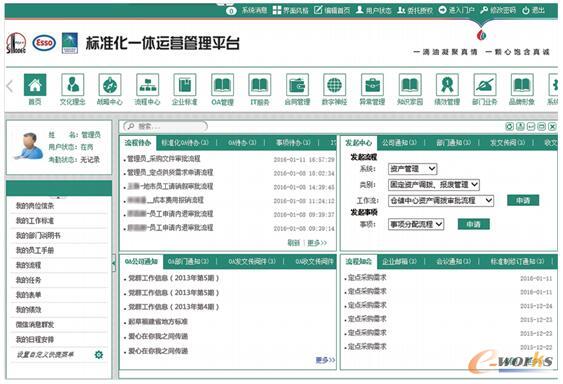
Task: Switch to OA部门通知 tab
Action: click(189, 262)
